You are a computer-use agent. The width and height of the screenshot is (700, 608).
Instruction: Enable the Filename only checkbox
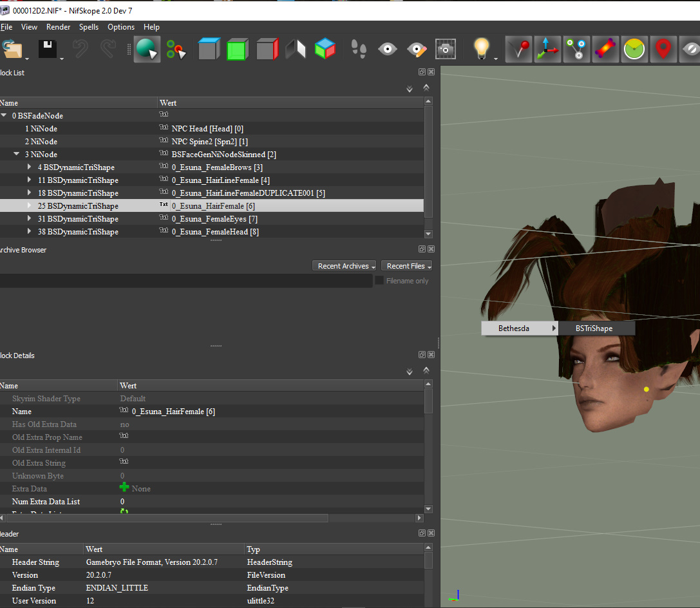[x=379, y=281]
